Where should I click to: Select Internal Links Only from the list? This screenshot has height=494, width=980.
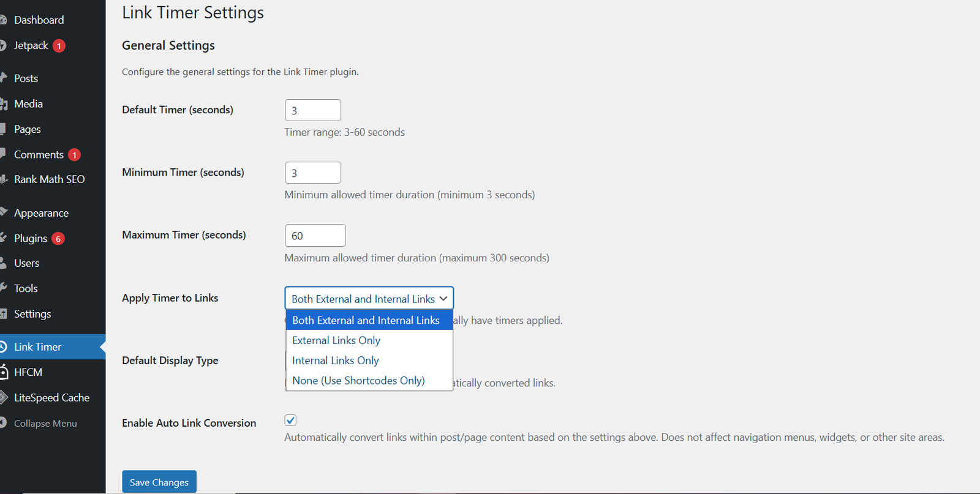click(x=336, y=361)
